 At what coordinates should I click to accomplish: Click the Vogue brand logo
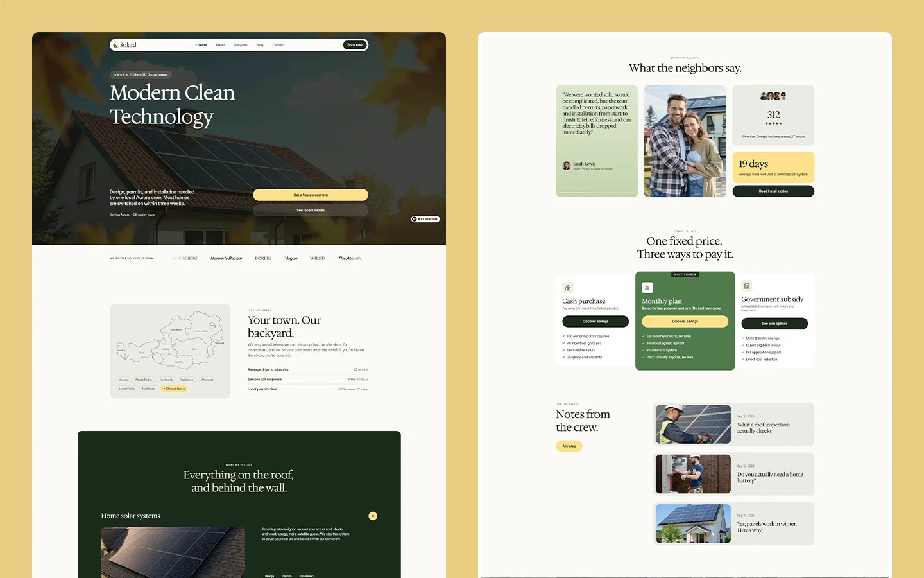(x=291, y=258)
